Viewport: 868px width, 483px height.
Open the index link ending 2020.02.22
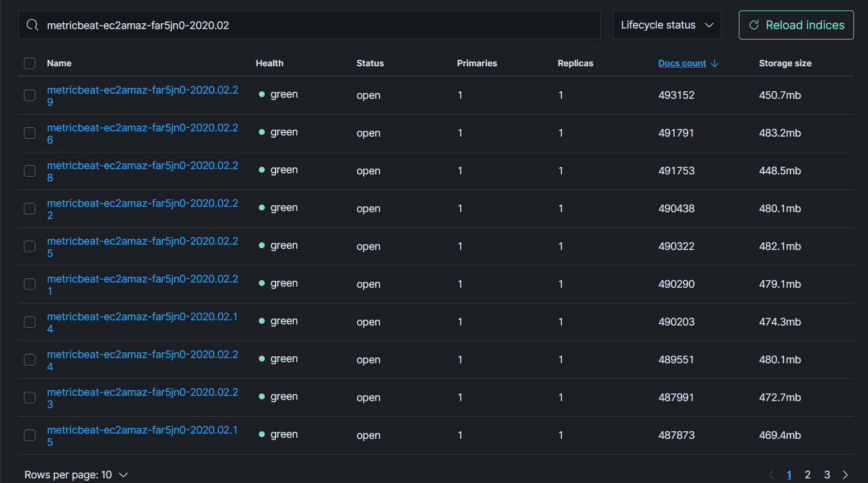pyautogui.click(x=143, y=209)
